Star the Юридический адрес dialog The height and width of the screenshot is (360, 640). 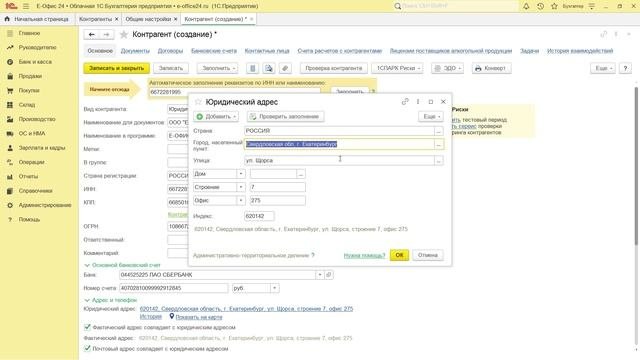(198, 102)
